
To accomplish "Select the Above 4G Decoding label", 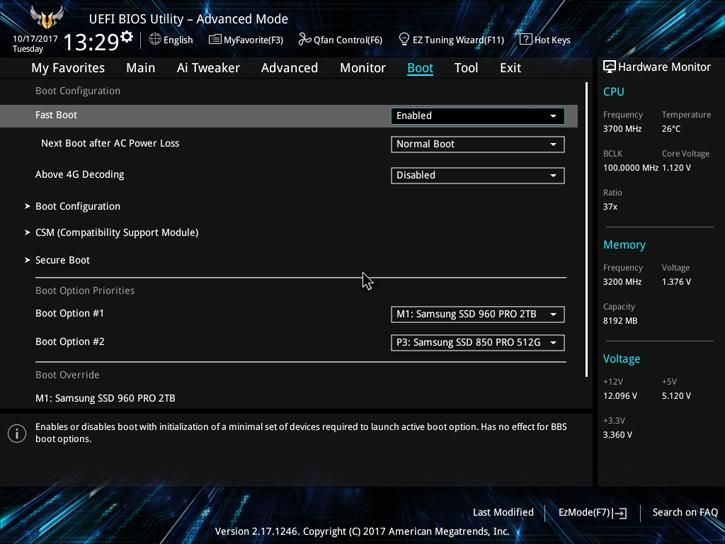I will click(80, 174).
